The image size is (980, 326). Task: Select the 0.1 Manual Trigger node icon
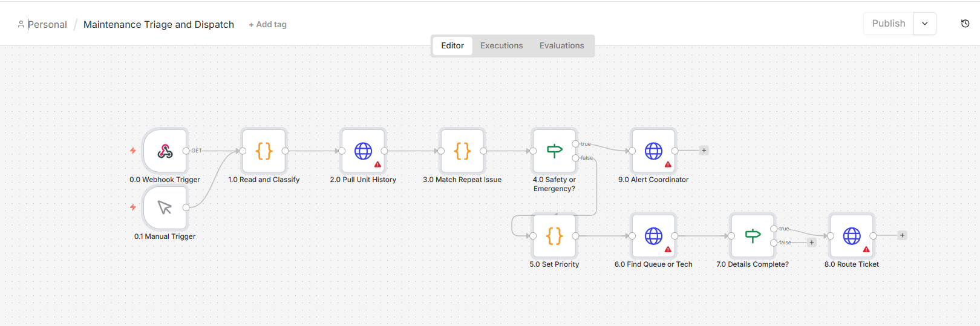click(x=165, y=207)
